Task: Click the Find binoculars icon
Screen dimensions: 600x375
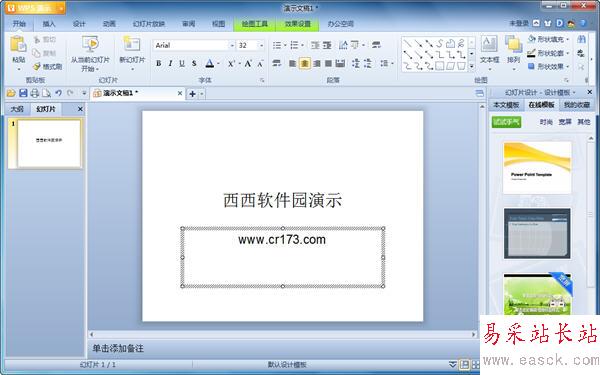Action: (x=581, y=39)
